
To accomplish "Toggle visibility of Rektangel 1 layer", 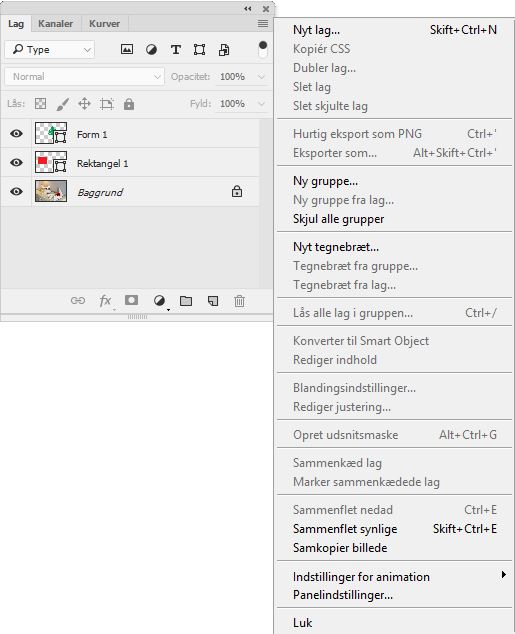I will coord(16,163).
